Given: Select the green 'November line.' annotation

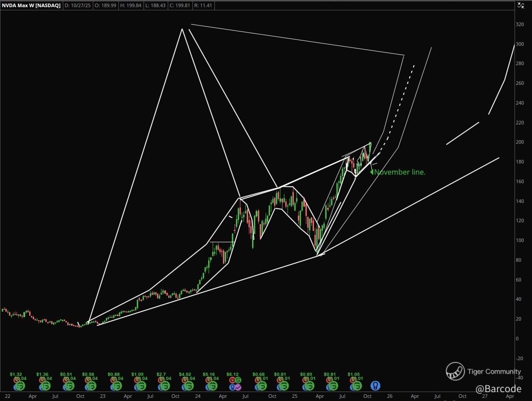Looking at the screenshot, I should pos(400,172).
